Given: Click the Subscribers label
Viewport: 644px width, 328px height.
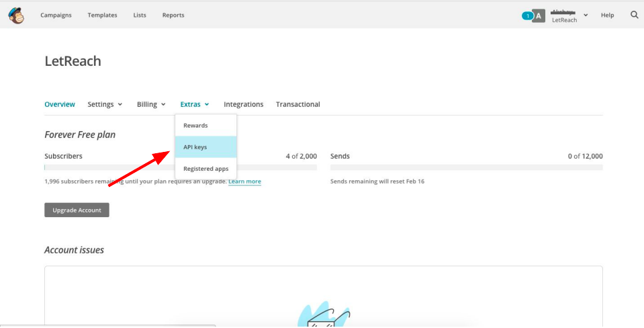Looking at the screenshot, I should tap(63, 156).
